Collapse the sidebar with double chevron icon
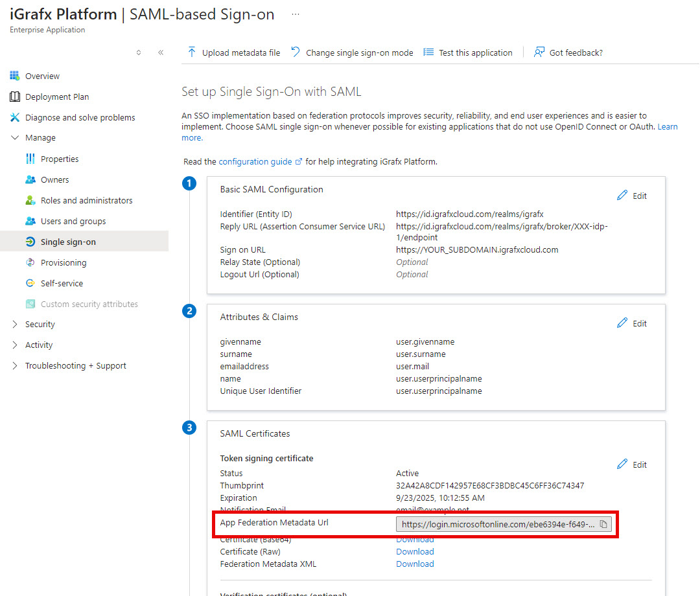This screenshot has width=700, height=596. pyautogui.click(x=161, y=52)
